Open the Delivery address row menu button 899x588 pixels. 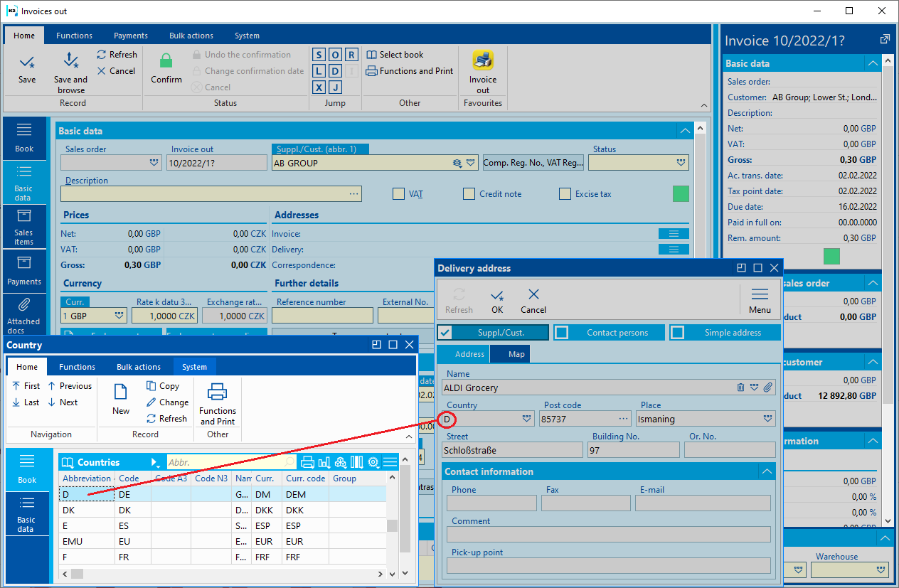[674, 250]
